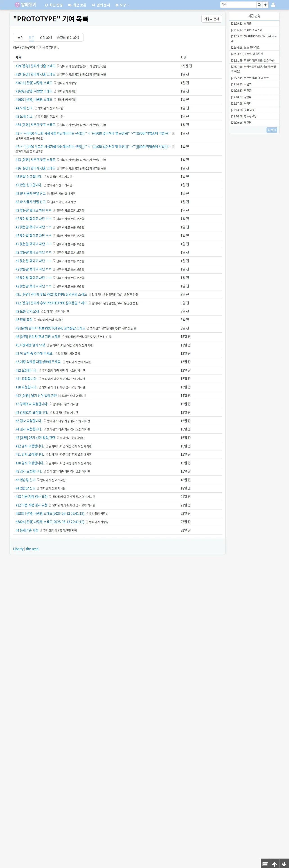Open #1609 [운영] 사랑방 스레드

[34, 91]
